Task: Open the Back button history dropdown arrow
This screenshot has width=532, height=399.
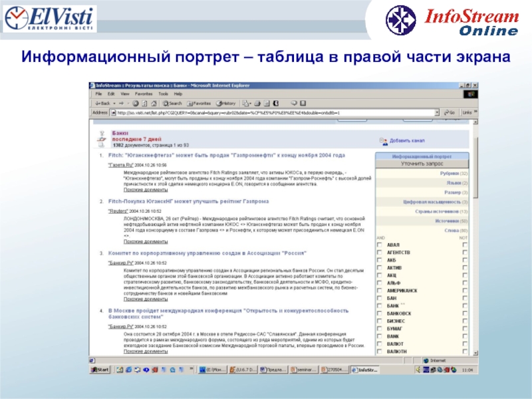Action: pos(114,104)
